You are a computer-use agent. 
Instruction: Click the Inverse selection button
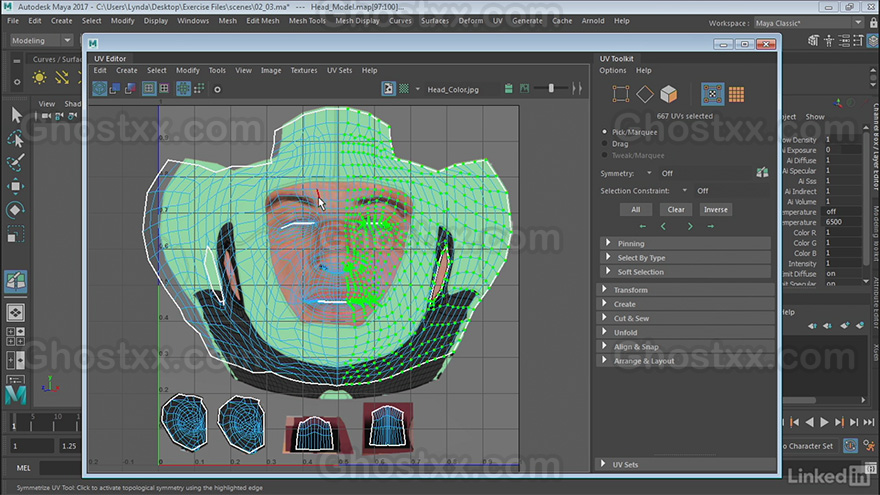[x=716, y=209]
